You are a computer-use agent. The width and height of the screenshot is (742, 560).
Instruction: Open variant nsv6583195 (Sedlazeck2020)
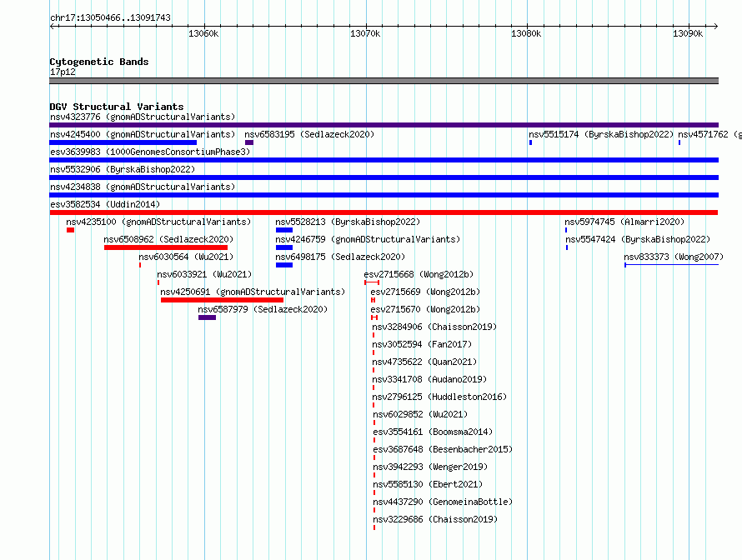(x=309, y=134)
